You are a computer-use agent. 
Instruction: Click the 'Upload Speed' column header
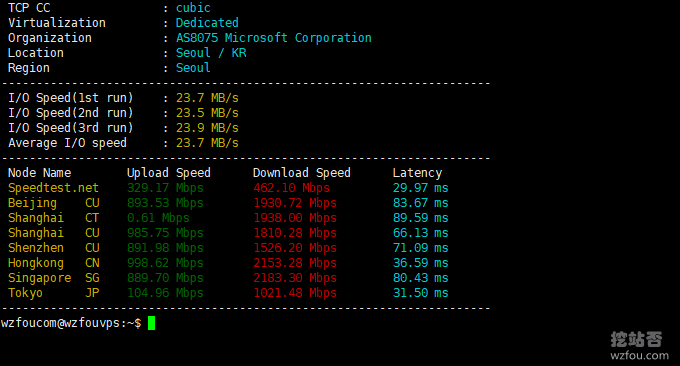(x=169, y=173)
